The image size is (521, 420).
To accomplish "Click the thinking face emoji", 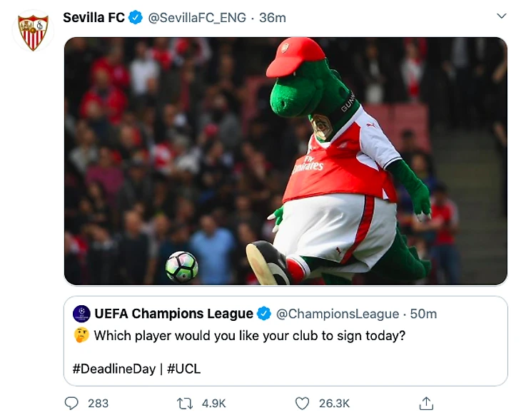I will tap(81, 335).
